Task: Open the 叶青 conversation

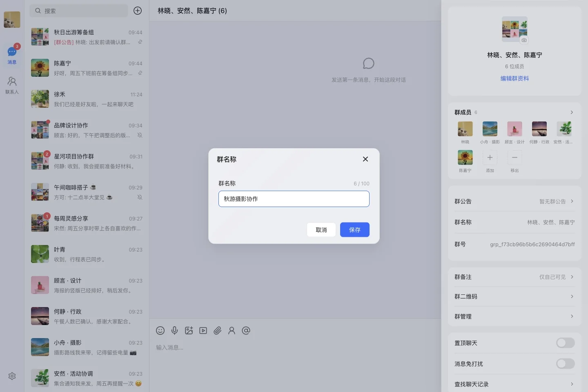Action: (87, 254)
